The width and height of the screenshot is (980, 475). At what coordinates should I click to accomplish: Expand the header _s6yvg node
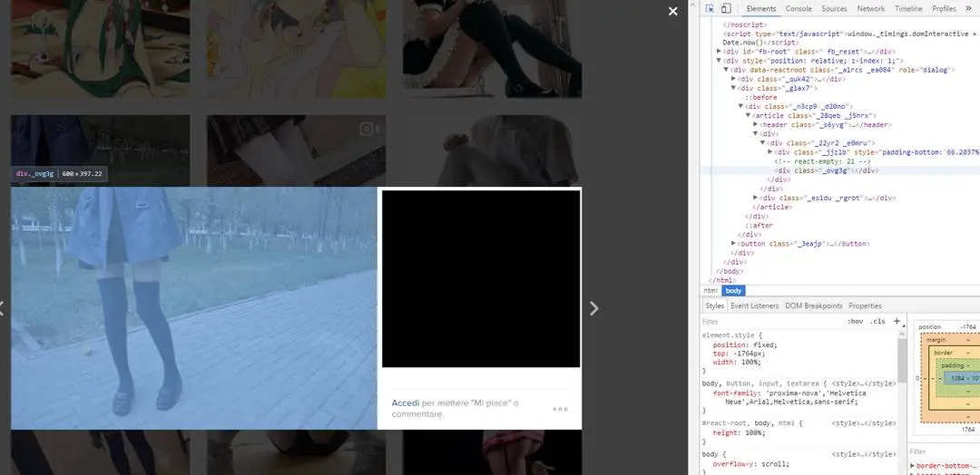tap(755, 125)
